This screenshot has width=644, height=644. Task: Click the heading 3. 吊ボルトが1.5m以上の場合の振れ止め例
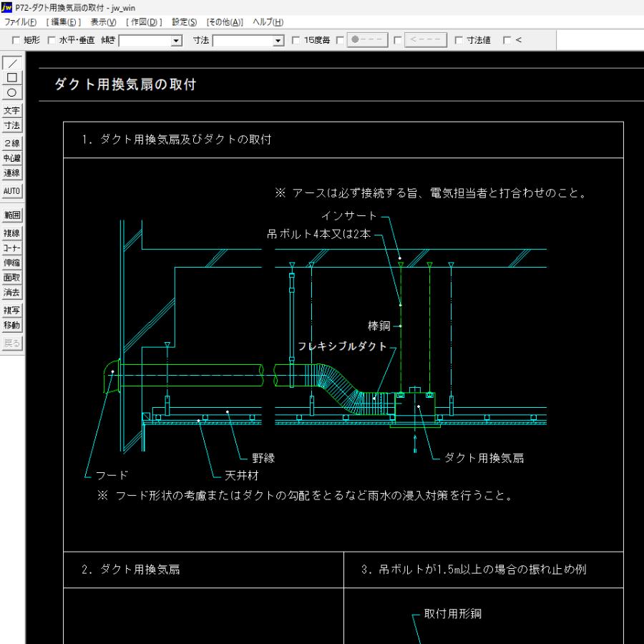coord(474,570)
